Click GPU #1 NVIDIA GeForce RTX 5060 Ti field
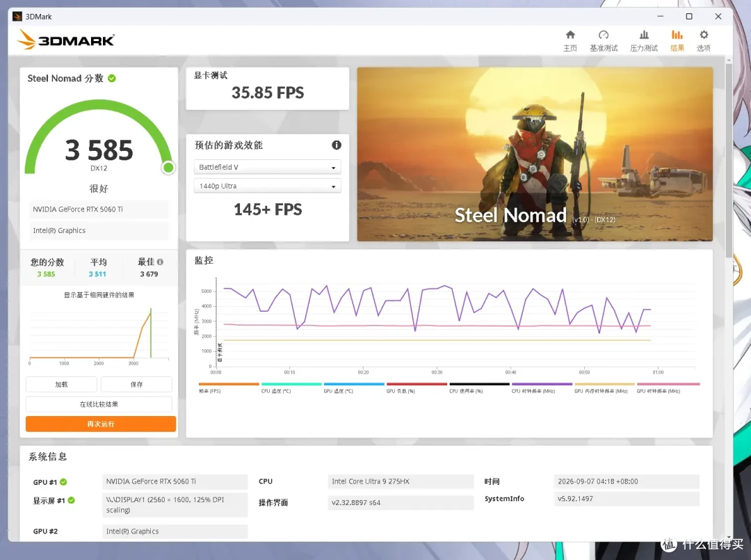Screen dimensions: 751x560 [175, 481]
